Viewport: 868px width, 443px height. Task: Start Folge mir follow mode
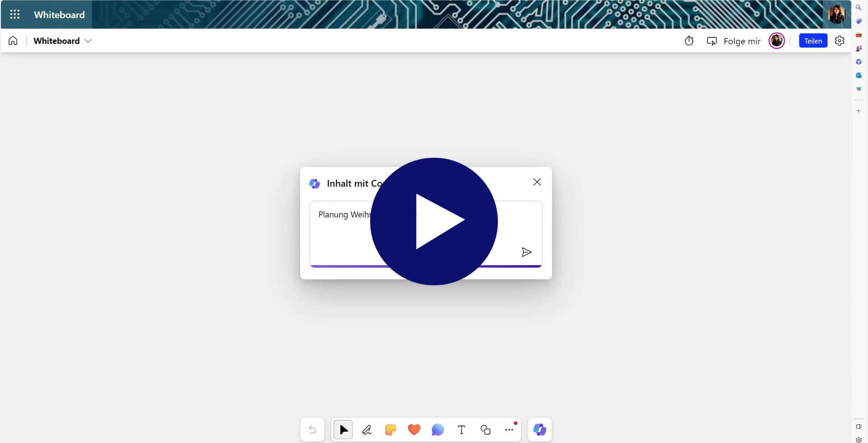[x=733, y=41]
